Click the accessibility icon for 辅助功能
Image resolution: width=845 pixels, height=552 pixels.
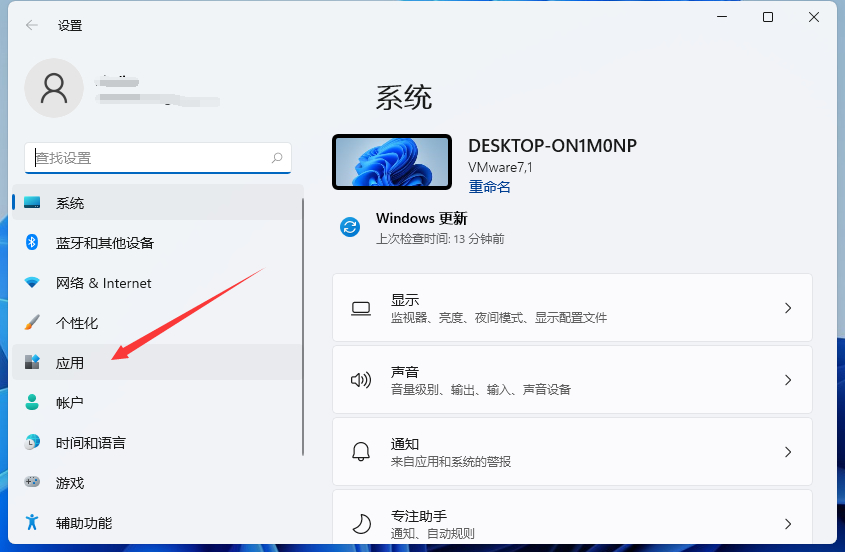pyautogui.click(x=32, y=522)
